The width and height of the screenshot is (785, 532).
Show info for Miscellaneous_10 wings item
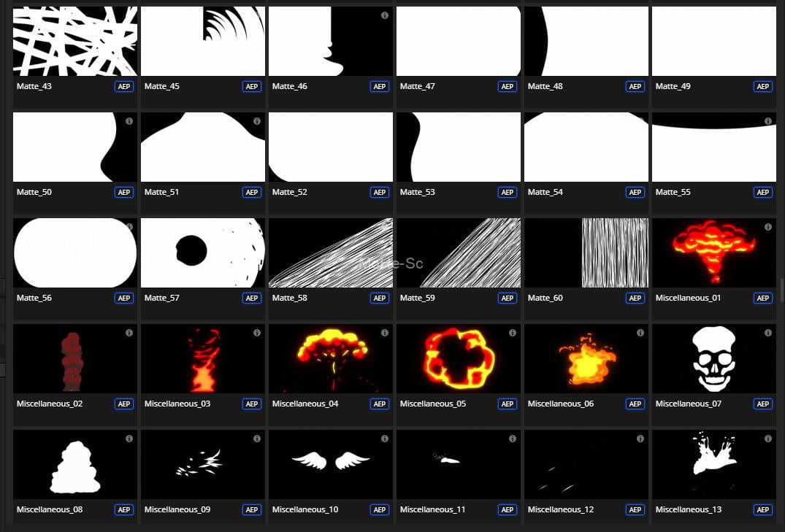pyautogui.click(x=385, y=439)
